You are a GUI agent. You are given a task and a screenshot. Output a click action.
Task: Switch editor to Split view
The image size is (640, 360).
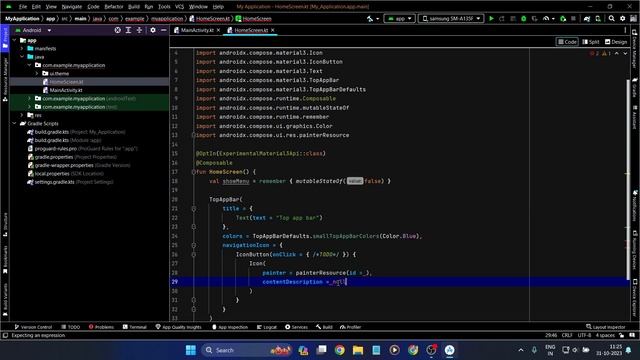click(591, 42)
